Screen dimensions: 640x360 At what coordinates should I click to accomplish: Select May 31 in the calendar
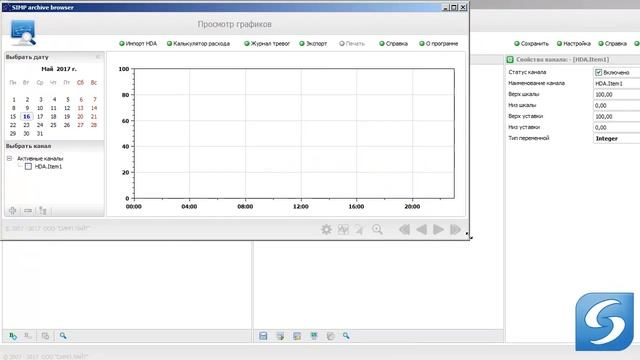40,133
